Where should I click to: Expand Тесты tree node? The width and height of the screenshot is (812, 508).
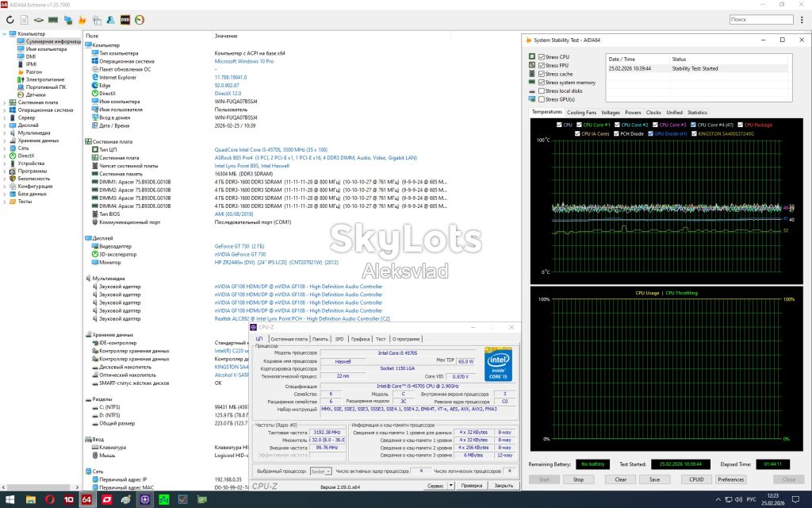click(5, 202)
